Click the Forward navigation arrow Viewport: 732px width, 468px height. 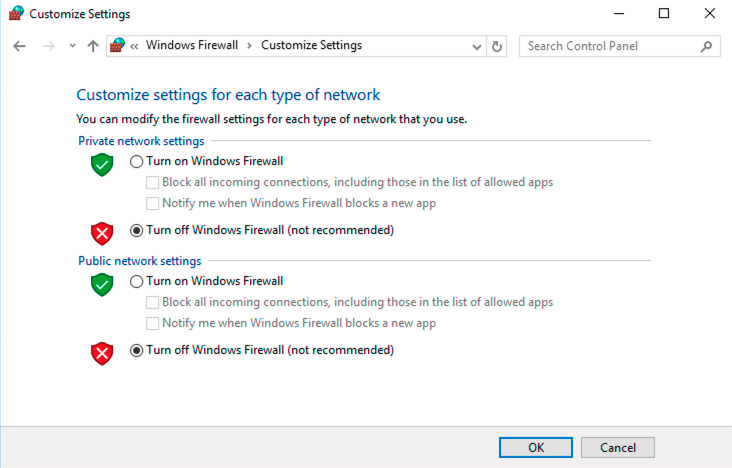(48, 46)
